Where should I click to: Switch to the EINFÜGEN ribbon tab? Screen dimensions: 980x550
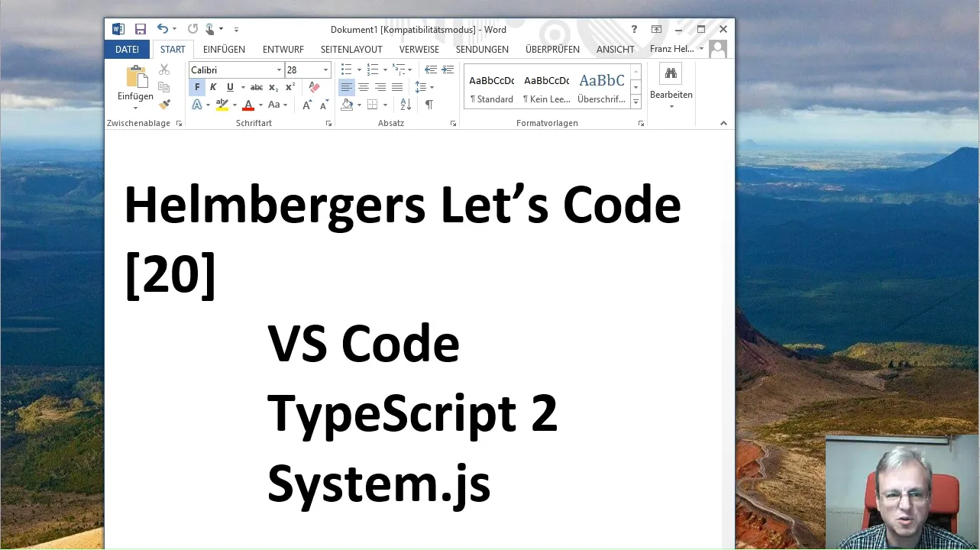pyautogui.click(x=223, y=49)
